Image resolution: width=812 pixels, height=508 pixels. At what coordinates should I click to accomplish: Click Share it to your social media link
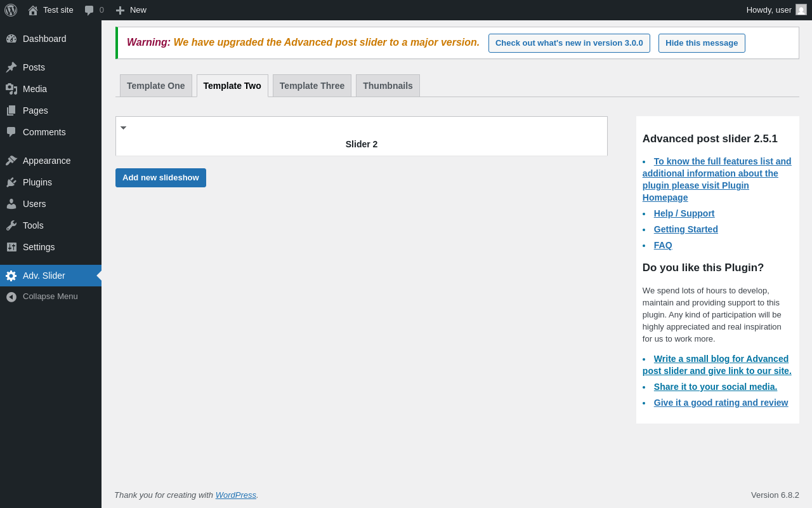coord(716,387)
